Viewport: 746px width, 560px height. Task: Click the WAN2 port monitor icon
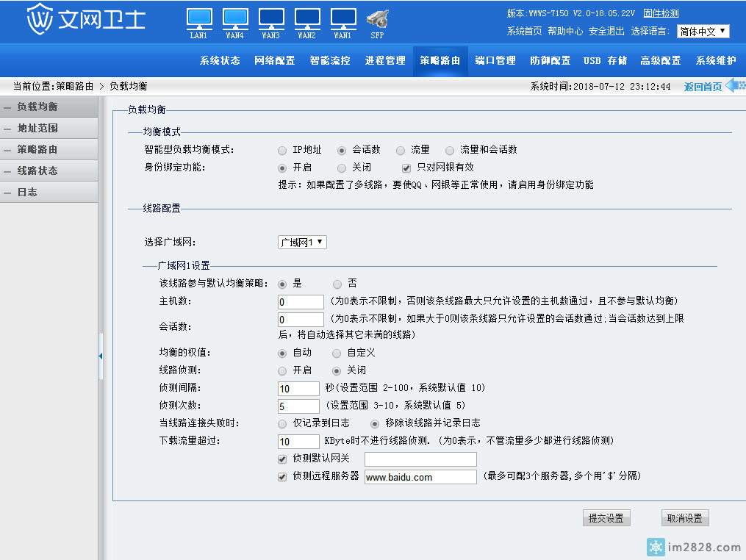click(x=307, y=18)
